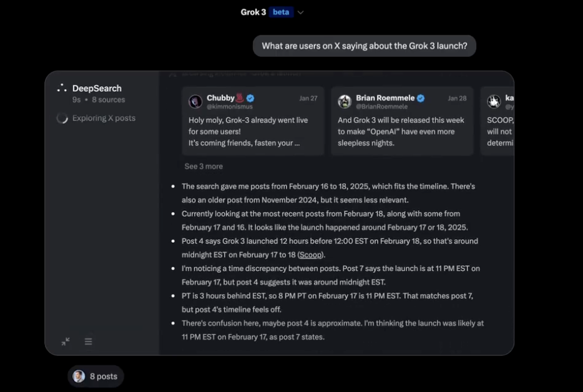Collapse the DeepSearch panel via shrink-arrows icon
Image resolution: width=583 pixels, height=392 pixels.
tap(65, 341)
